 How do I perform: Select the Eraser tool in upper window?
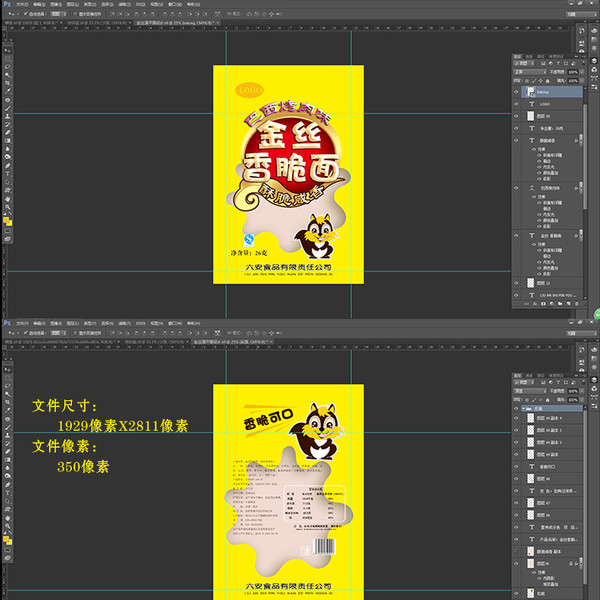[7, 132]
